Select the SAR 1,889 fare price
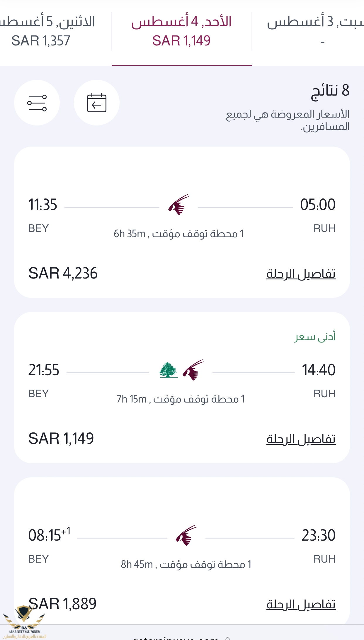 [63, 604]
